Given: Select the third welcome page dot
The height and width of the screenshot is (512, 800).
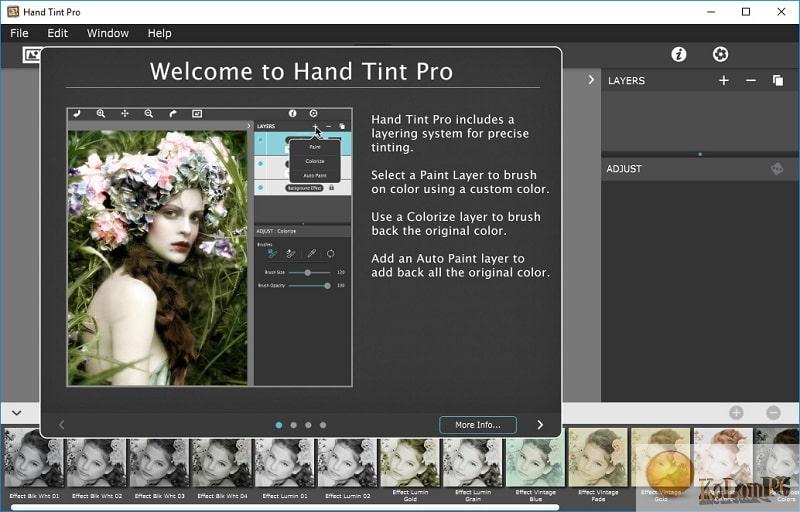Looking at the screenshot, I should pos(308,425).
